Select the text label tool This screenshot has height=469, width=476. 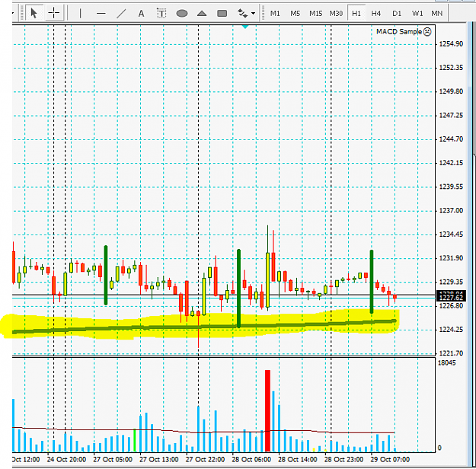click(x=161, y=14)
